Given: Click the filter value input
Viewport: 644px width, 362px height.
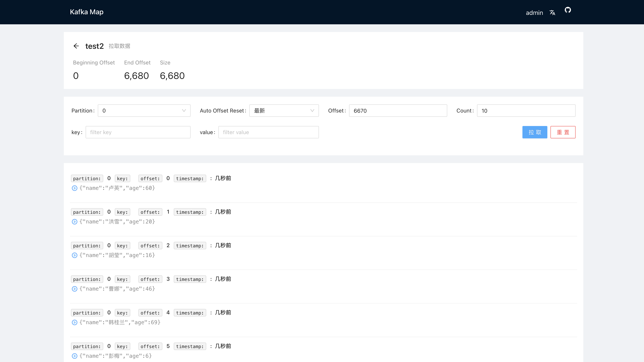Looking at the screenshot, I should 268,132.
